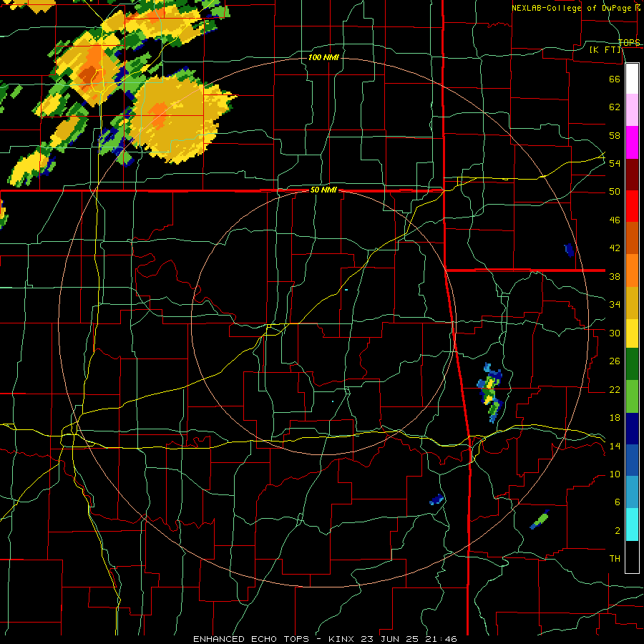The height and width of the screenshot is (644, 644).
Task: Click the green diagonal echo in the southeast
Action: point(540,520)
